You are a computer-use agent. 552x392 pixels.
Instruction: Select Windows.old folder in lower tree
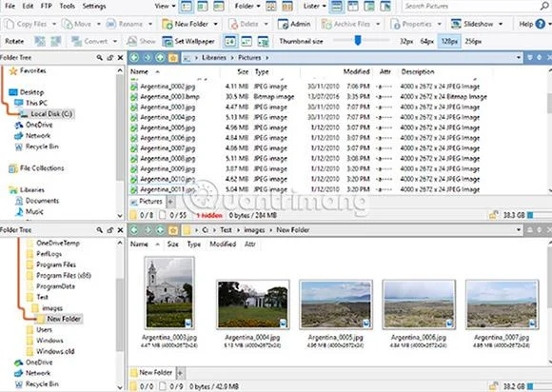point(55,351)
